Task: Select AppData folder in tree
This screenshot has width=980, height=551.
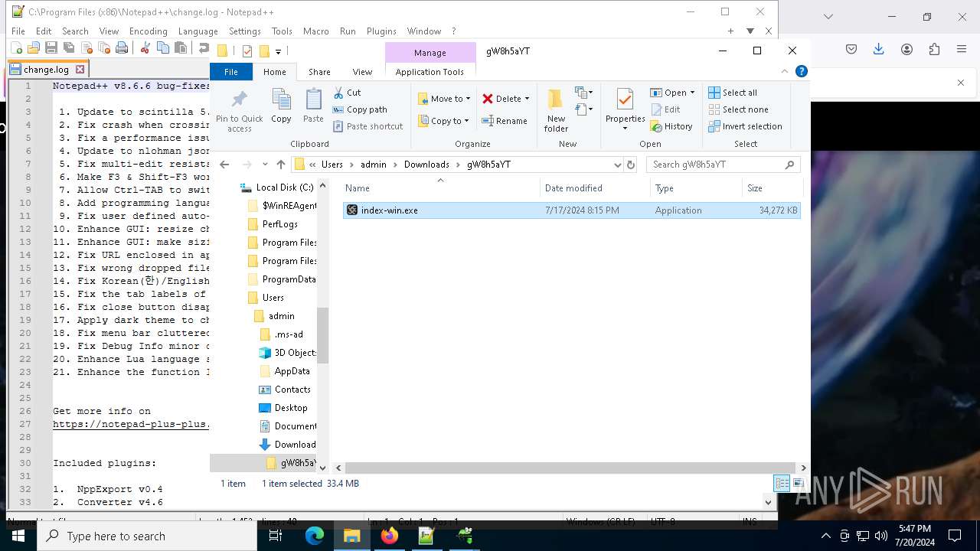Action: click(284, 371)
